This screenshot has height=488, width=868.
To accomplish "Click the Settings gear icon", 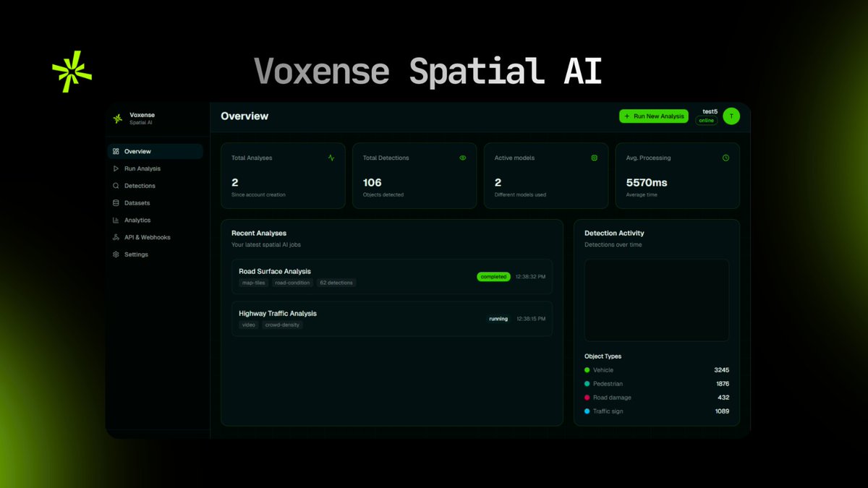I will [116, 254].
